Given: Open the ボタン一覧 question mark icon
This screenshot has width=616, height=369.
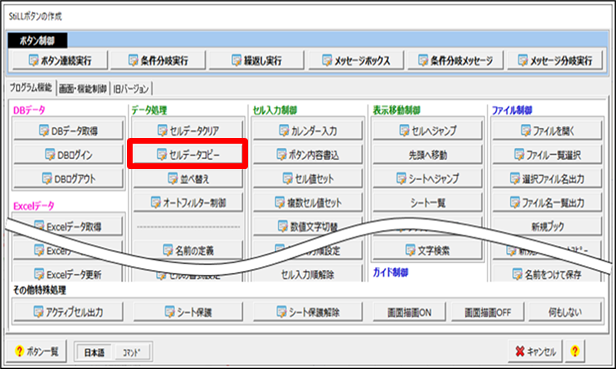Looking at the screenshot, I should [19, 351].
